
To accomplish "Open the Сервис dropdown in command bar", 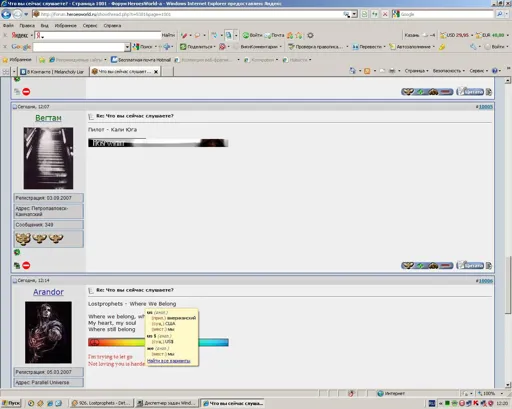I will (479, 71).
